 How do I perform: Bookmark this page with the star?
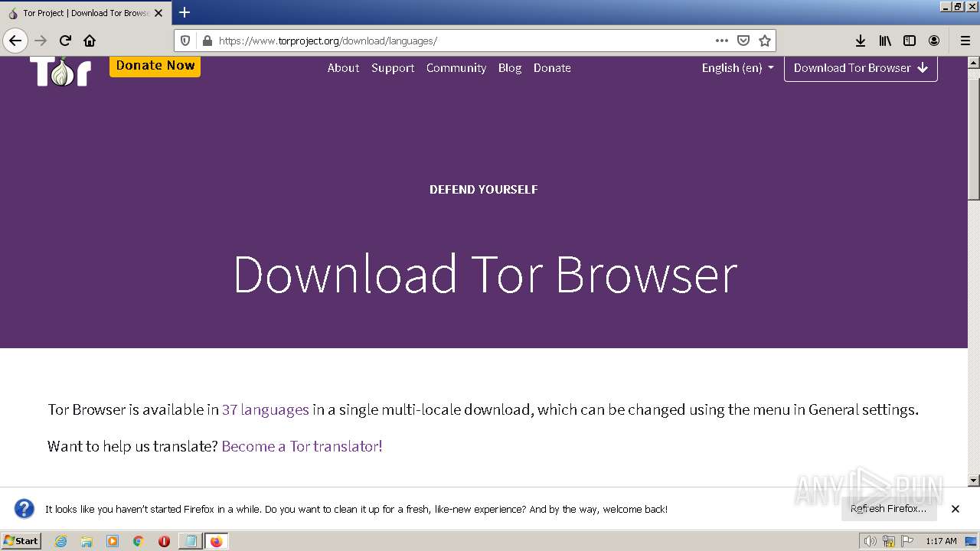[x=764, y=41]
